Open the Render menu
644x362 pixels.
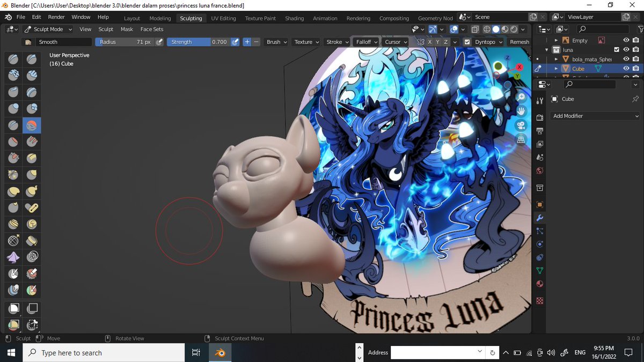pos(56,17)
